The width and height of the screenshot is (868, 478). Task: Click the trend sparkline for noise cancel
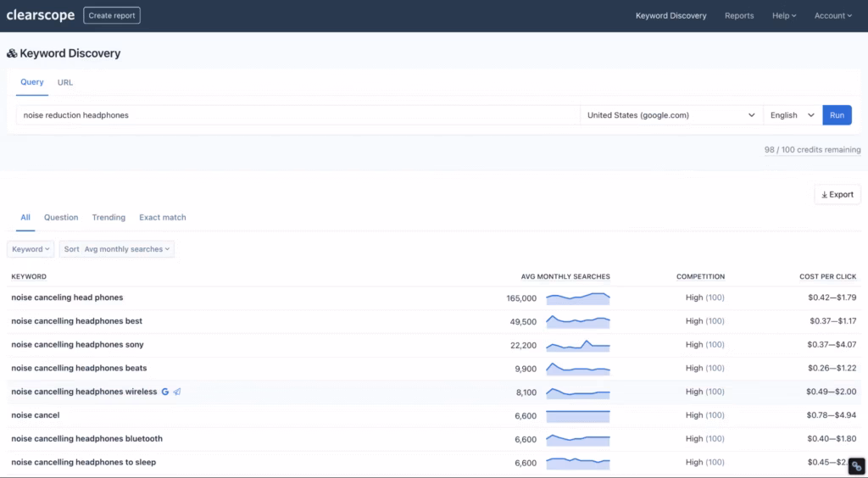[577, 415]
